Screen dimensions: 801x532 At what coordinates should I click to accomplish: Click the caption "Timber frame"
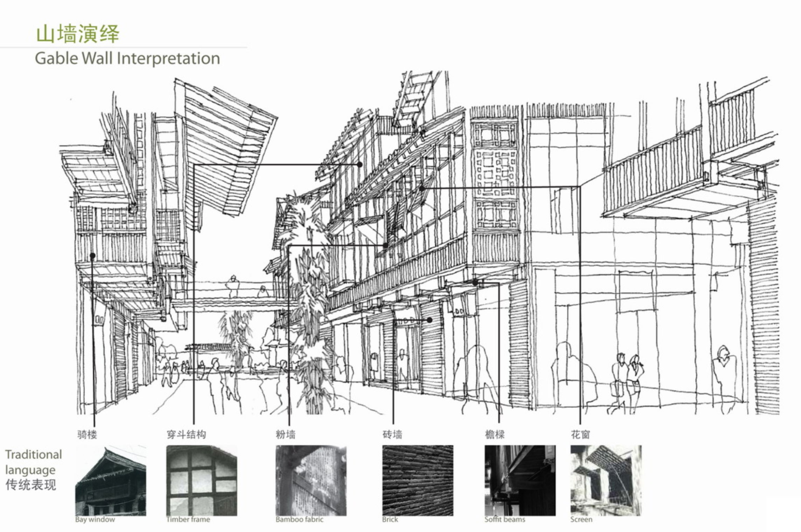188,520
